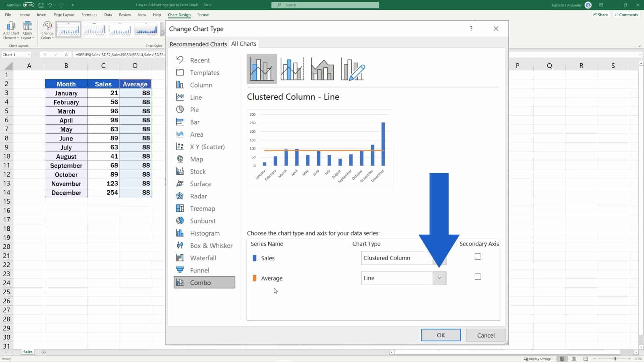The height and width of the screenshot is (362, 644).
Task: Click the zoom slider in status bar
Action: click(615, 359)
